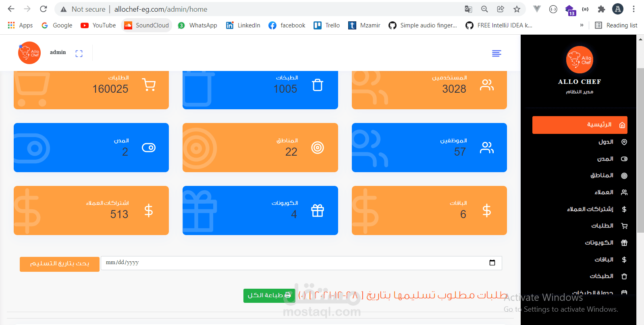Open SoundCloud bookmark
644x325 pixels.
point(147,25)
